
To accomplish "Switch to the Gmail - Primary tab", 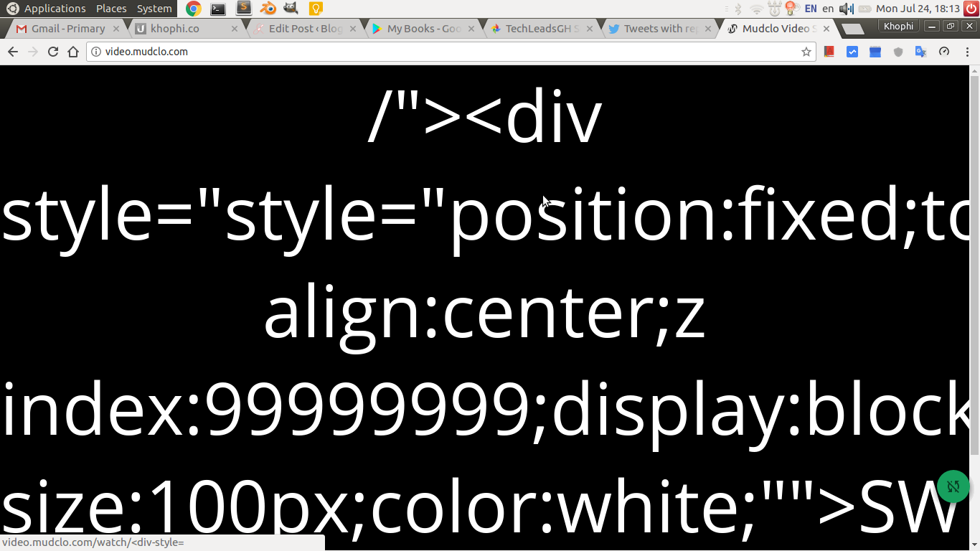I will click(x=65, y=29).
